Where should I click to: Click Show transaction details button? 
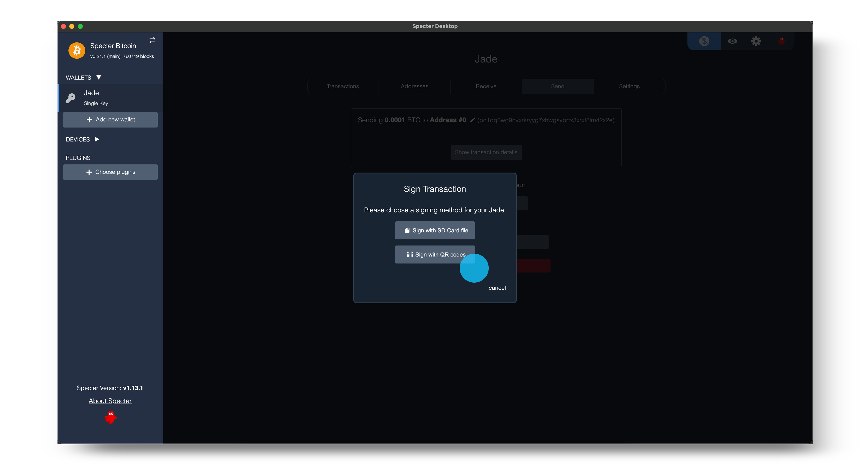(x=486, y=152)
